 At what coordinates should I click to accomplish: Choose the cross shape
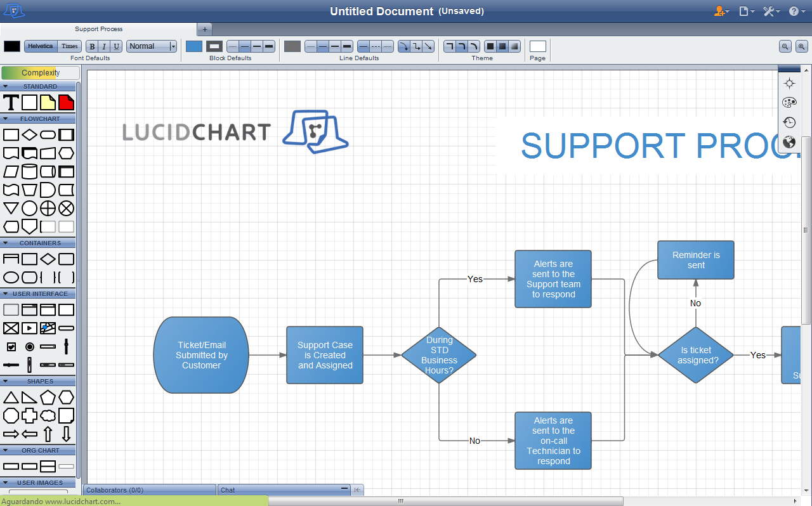(29, 416)
